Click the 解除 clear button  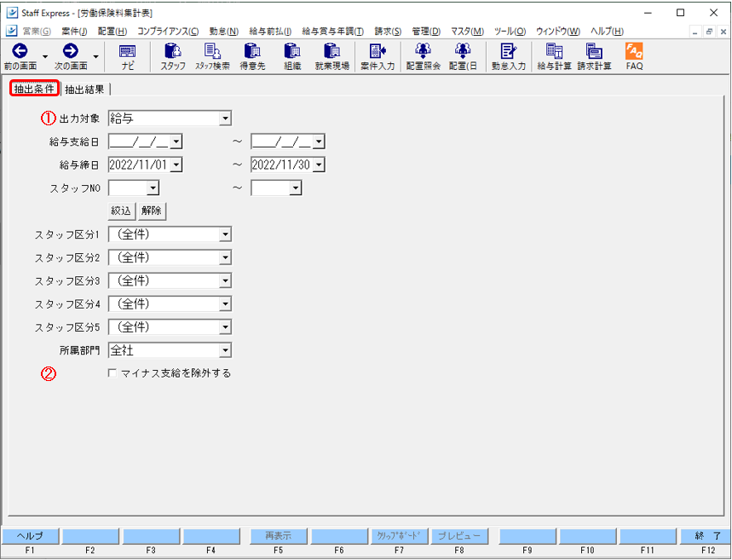151,211
